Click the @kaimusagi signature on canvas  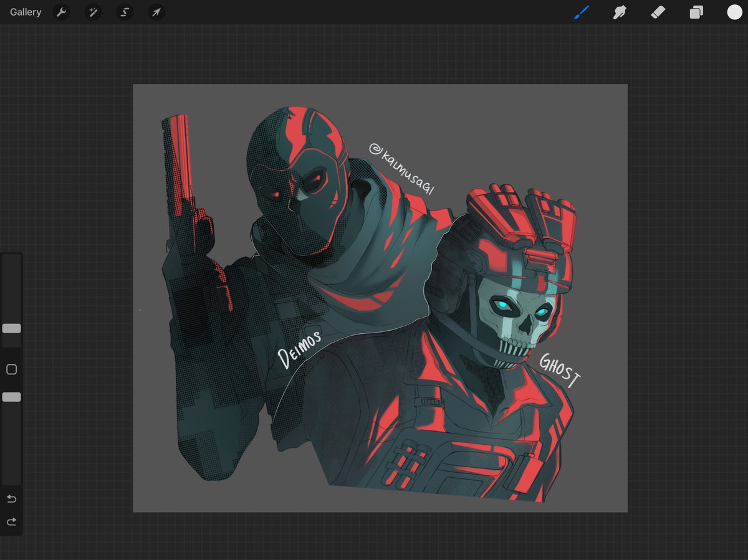[x=401, y=169]
